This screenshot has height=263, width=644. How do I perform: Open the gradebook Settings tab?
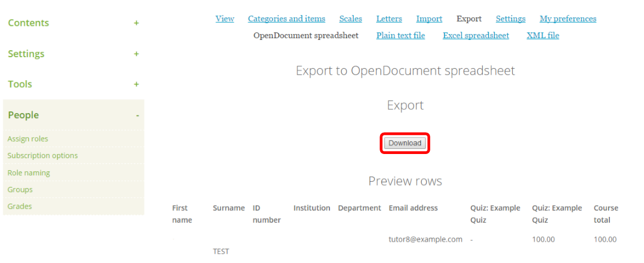point(510,19)
